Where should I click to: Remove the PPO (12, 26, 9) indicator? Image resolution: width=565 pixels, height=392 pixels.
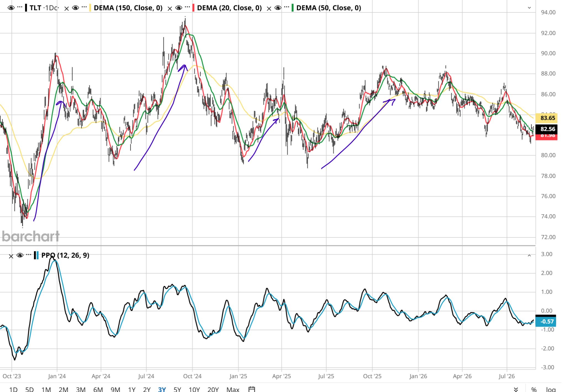point(11,256)
